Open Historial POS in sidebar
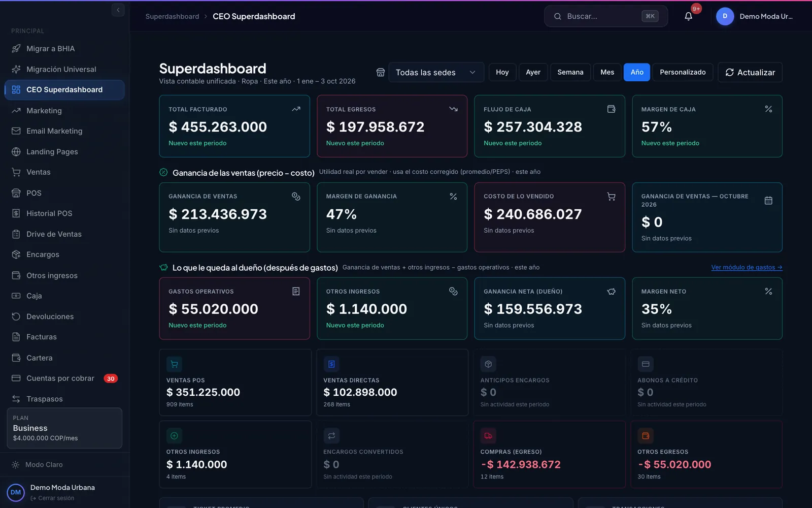The image size is (812, 508). [64, 213]
